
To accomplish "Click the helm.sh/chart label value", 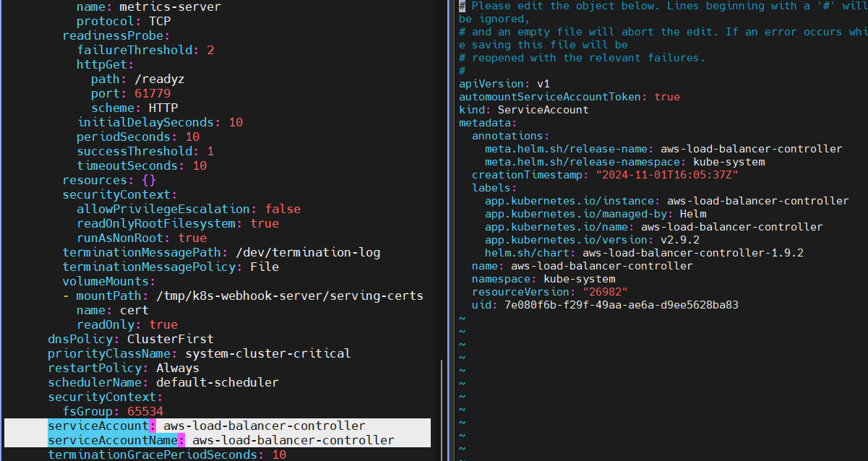I will point(693,253).
